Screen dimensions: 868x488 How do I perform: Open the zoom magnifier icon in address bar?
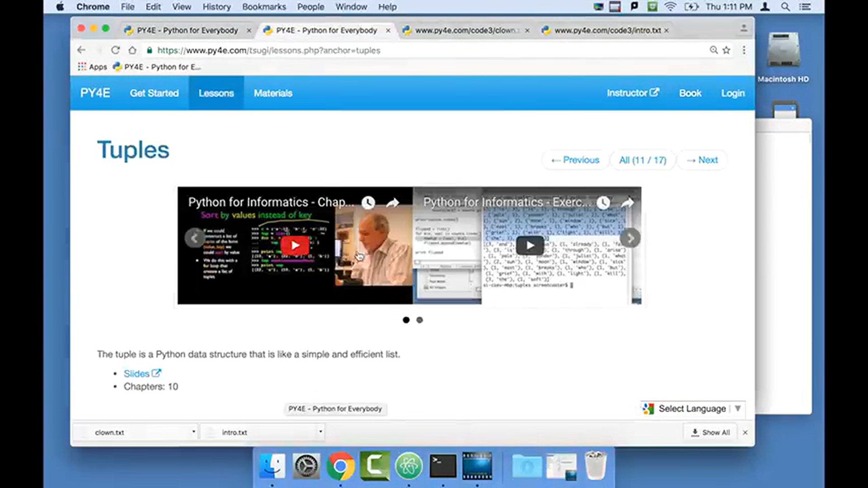click(x=713, y=50)
